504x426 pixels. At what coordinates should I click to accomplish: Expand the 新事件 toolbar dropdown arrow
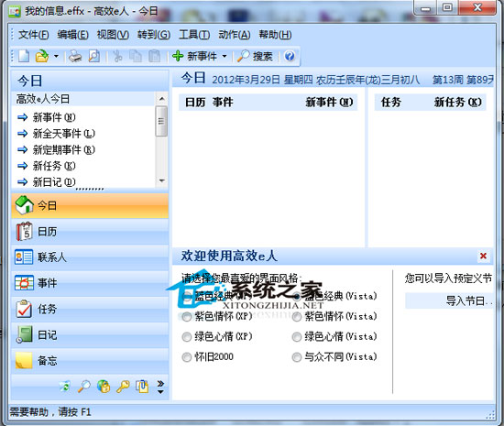coord(225,56)
